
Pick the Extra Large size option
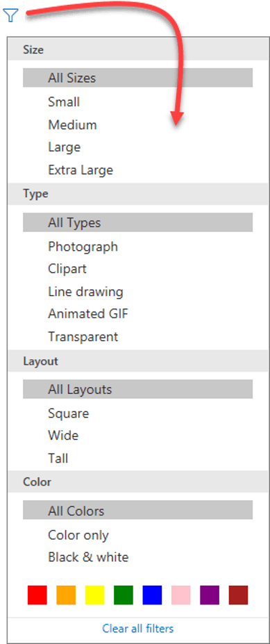click(81, 170)
